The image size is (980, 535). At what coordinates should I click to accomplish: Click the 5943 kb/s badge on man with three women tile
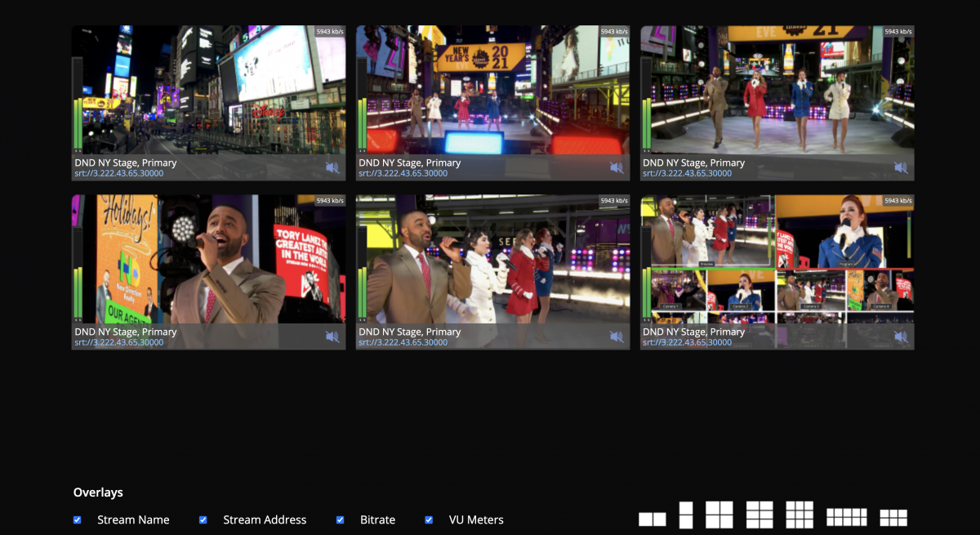pos(614,201)
